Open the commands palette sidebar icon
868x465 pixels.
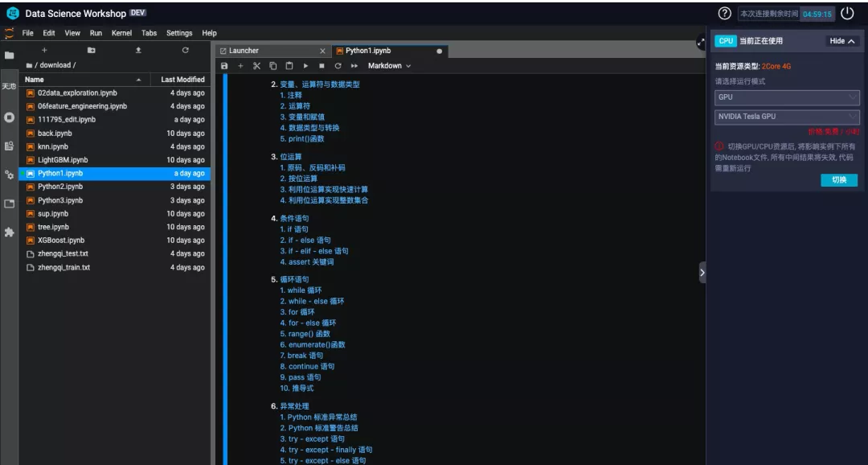click(x=10, y=146)
